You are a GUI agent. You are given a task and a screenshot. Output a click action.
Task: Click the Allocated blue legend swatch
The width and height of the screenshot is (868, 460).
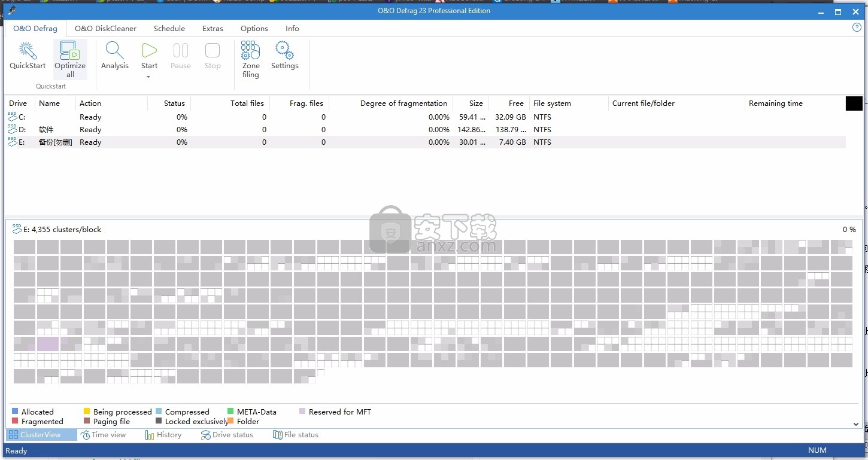click(15, 412)
